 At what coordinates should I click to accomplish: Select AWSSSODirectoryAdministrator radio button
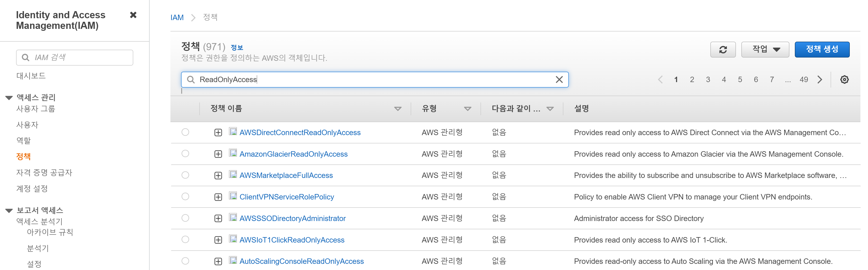[x=185, y=218]
